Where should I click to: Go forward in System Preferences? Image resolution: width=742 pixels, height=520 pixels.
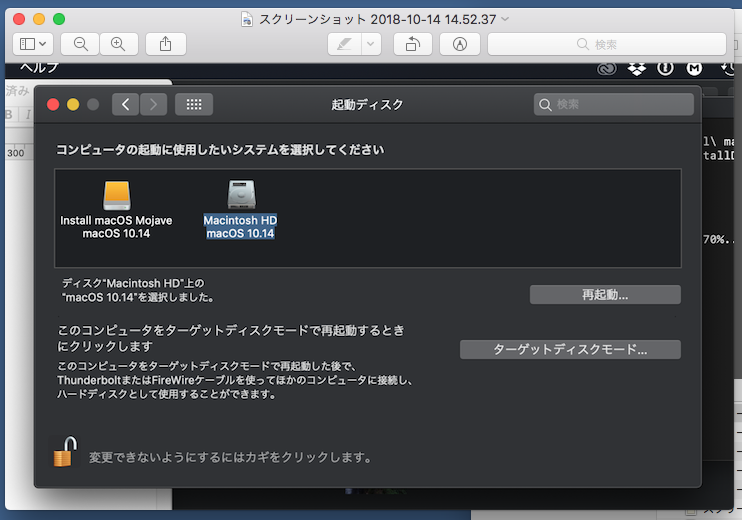[153, 105]
